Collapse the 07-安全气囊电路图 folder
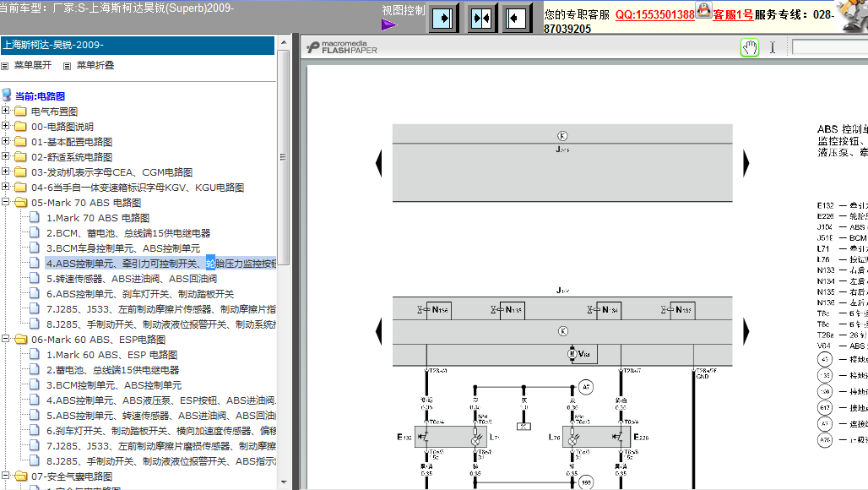Screen dimensions: 868x490 [x=5, y=475]
